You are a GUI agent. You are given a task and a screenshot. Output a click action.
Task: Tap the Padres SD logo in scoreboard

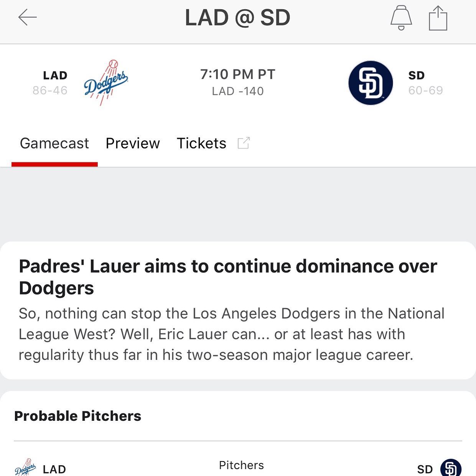click(371, 83)
